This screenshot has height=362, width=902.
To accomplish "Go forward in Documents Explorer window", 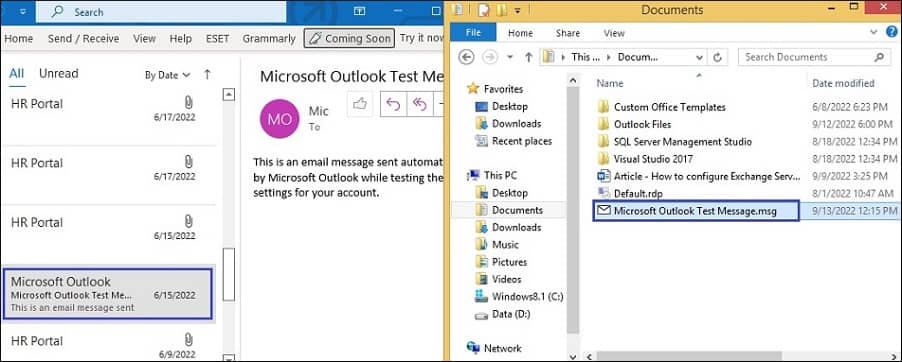I will (490, 57).
